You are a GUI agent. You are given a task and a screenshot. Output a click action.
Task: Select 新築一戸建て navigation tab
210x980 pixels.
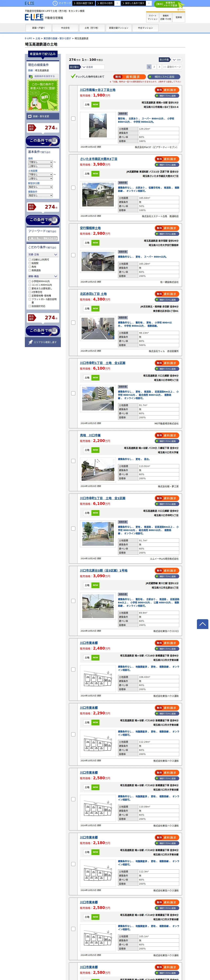[x=38, y=28]
